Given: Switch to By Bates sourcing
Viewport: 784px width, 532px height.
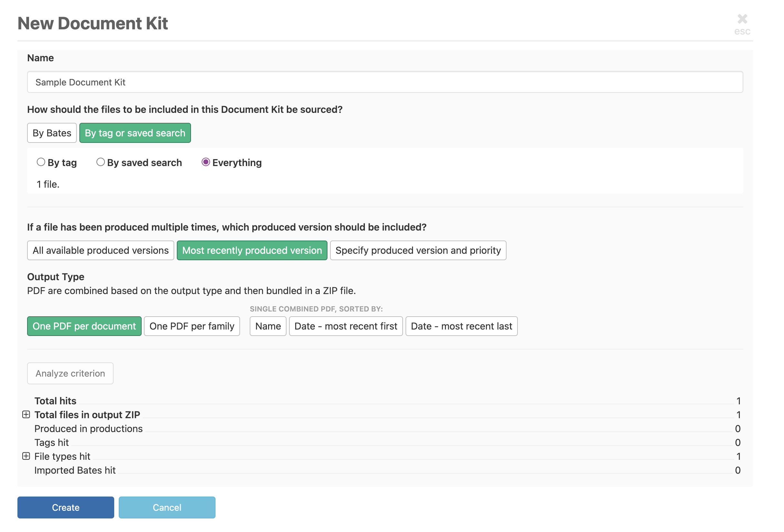Looking at the screenshot, I should 52,133.
